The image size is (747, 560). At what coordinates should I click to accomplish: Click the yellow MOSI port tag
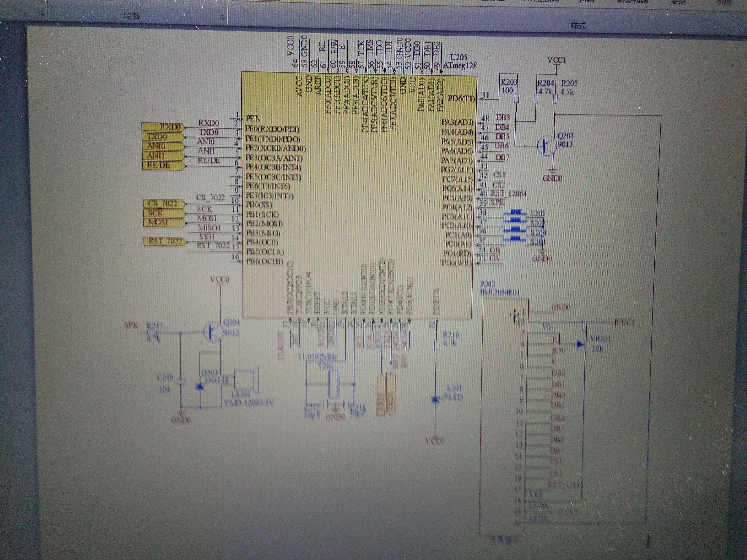pyautogui.click(x=165, y=222)
